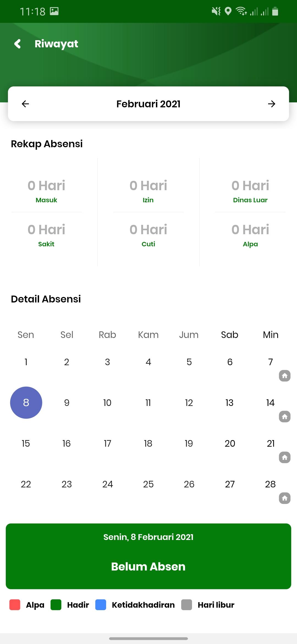The height and width of the screenshot is (644, 297).
Task: Tap the green Hadir legend swatch
Action: 56,605
